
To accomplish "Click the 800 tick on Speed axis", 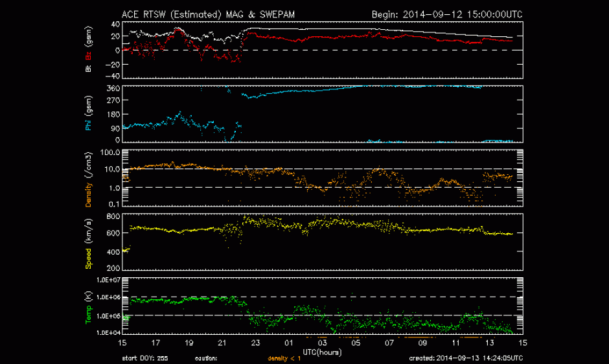I will (x=113, y=216).
